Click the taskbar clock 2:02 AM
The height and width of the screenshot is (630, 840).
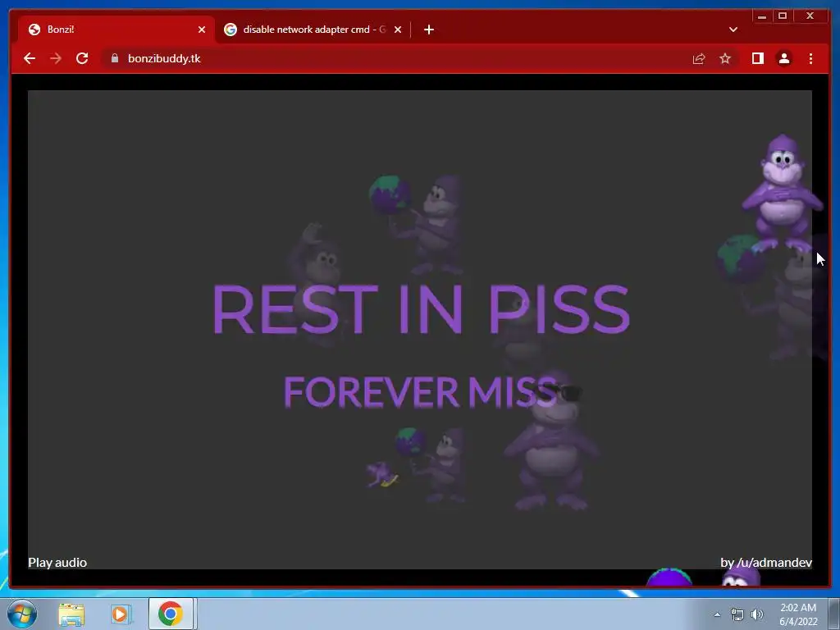coord(798,608)
